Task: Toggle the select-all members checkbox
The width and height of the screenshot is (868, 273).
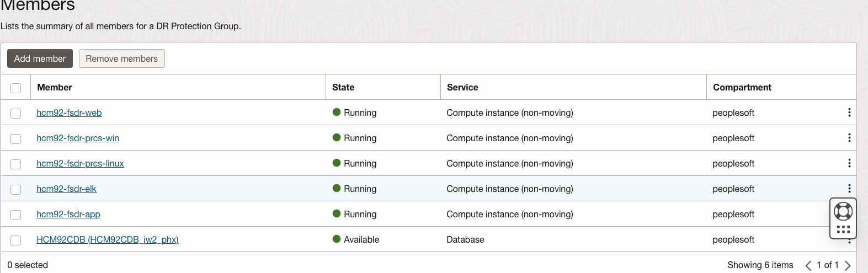Action: pyautogui.click(x=16, y=88)
